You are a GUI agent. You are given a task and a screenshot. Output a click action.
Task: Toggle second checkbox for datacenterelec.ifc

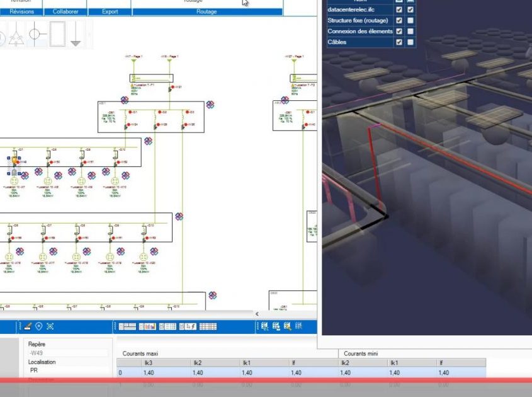[410, 9]
